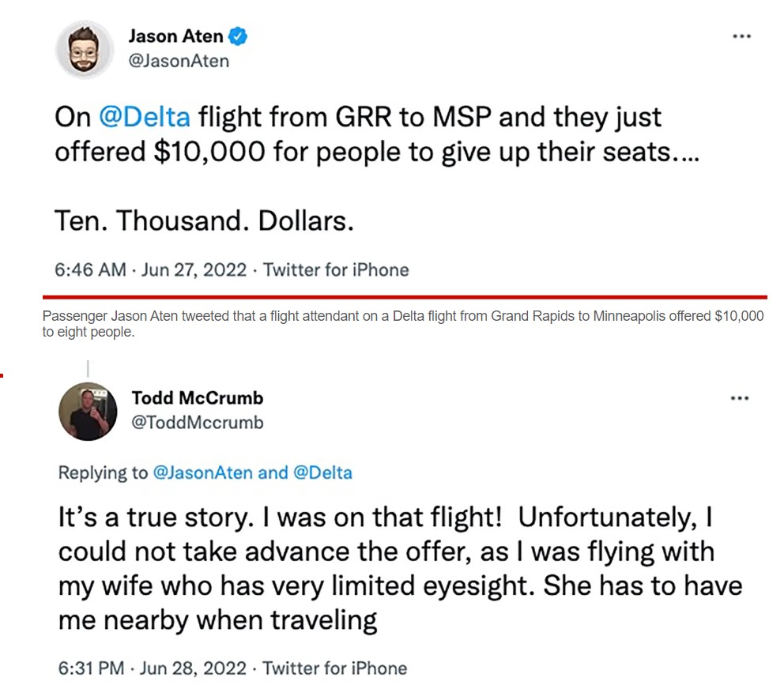Click the blue verified badge

point(238,36)
